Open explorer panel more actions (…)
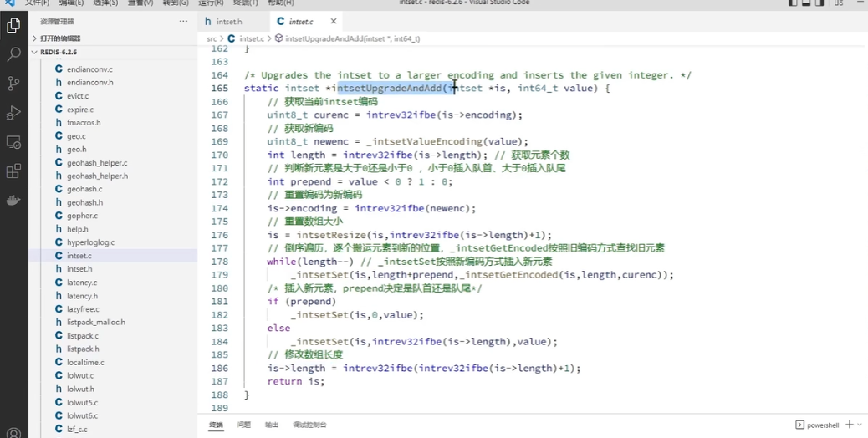Viewport: 868px width, 438px height. click(x=183, y=21)
